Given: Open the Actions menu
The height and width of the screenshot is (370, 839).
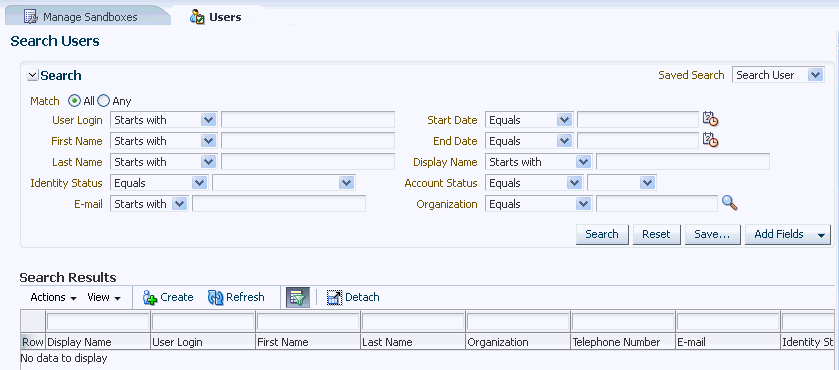Looking at the screenshot, I should [54, 297].
